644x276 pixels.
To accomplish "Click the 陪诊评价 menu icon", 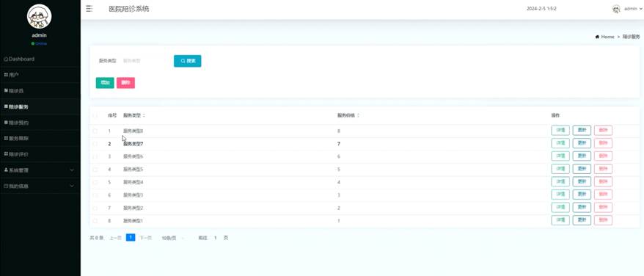I will [x=6, y=154].
